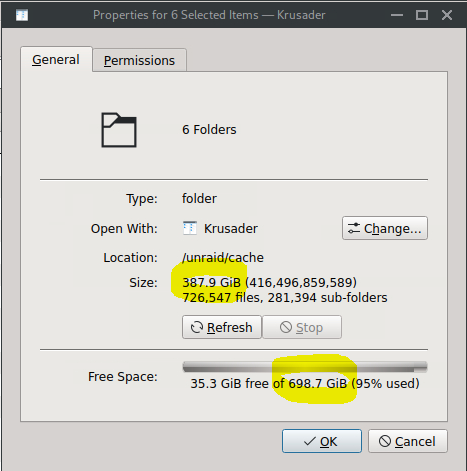Close the properties window
The width and height of the screenshot is (467, 471).
(447, 15)
